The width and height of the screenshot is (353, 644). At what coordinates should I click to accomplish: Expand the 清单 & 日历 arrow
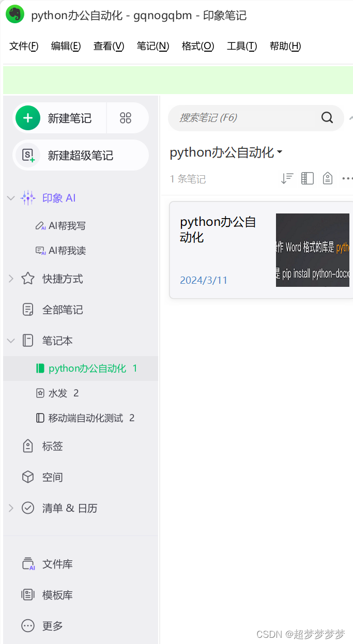click(x=11, y=508)
